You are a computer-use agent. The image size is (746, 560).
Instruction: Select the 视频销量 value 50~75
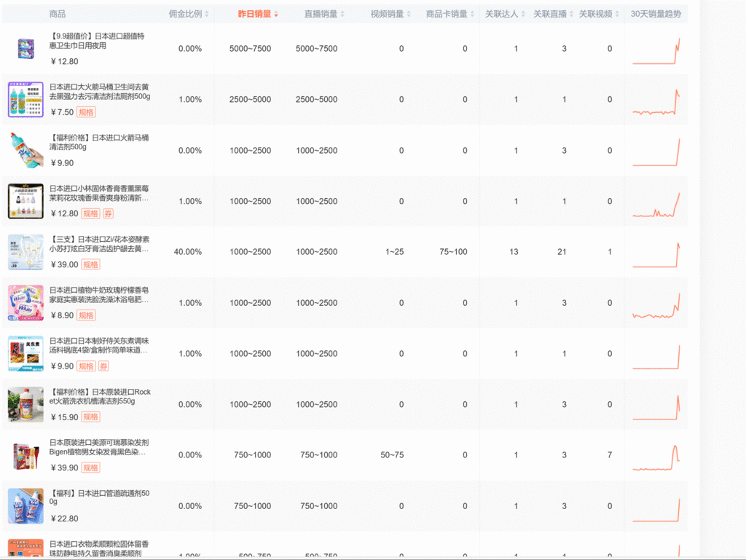[392, 455]
